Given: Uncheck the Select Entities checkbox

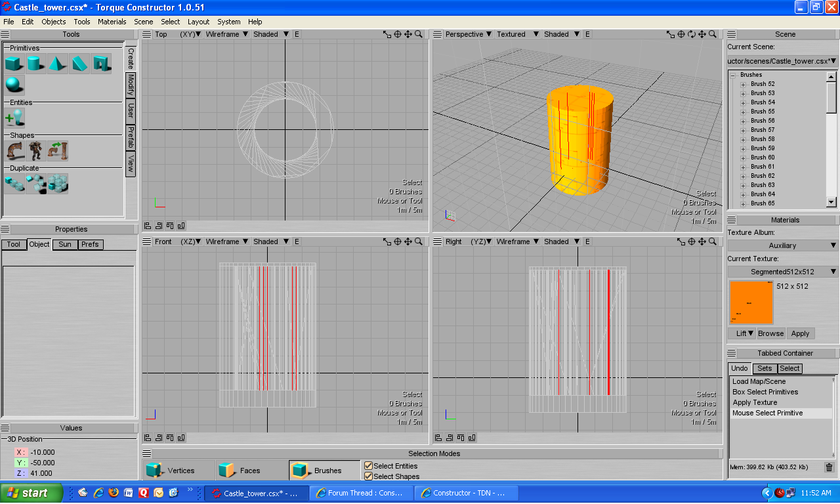Looking at the screenshot, I should [369, 466].
